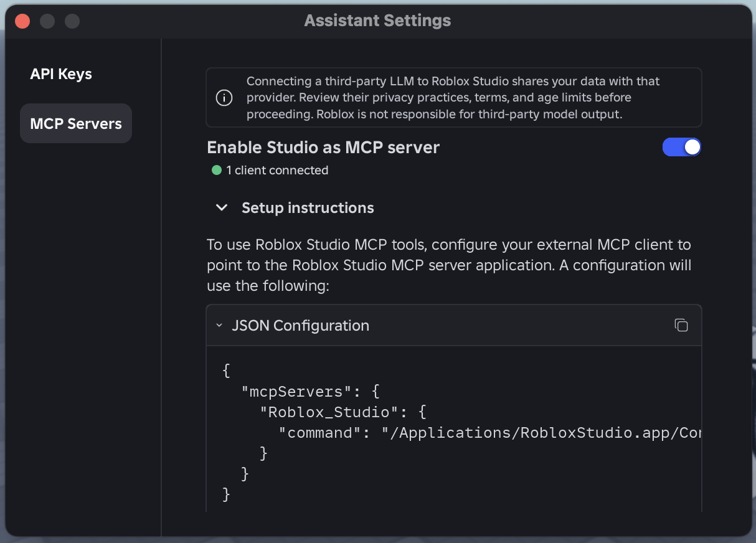Click the window zoom button in title bar
756x543 pixels.
pyautogui.click(x=72, y=21)
